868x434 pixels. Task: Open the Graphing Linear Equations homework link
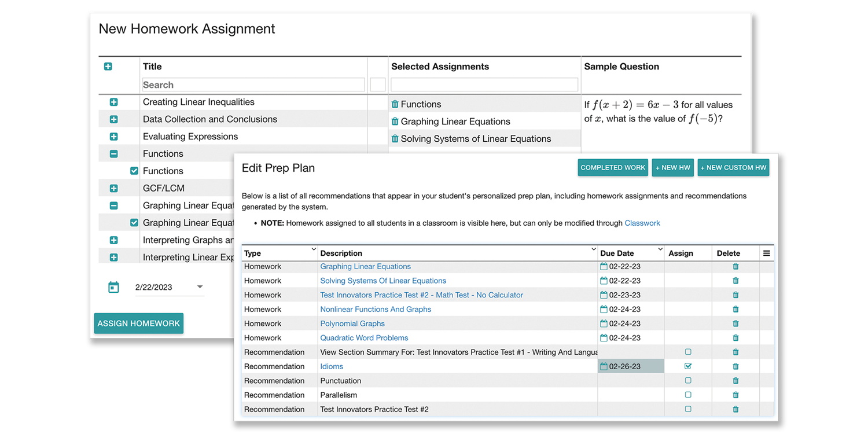(366, 267)
